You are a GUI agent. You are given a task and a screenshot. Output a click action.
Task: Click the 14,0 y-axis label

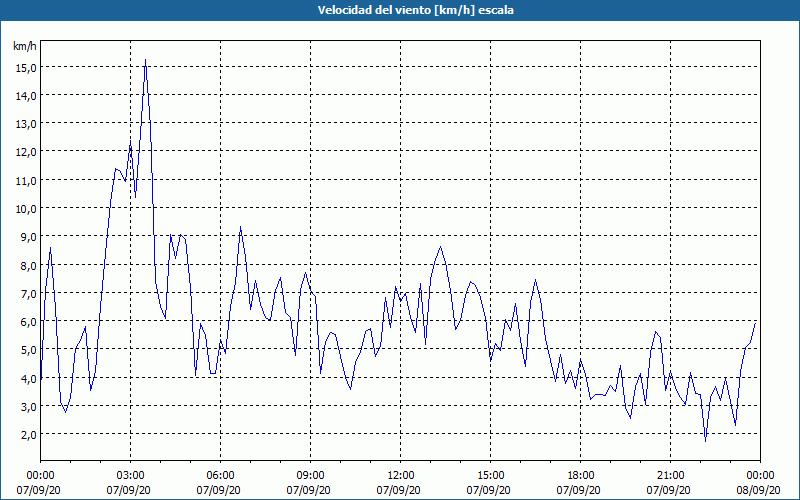tap(26, 95)
